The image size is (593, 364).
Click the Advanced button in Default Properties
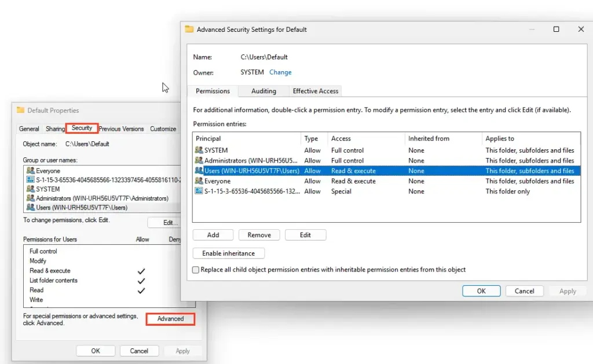170,319
